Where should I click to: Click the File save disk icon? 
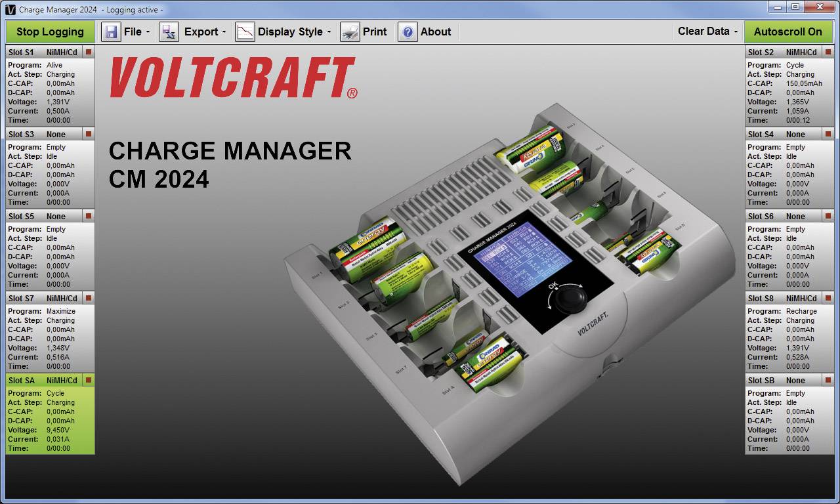click(x=111, y=31)
